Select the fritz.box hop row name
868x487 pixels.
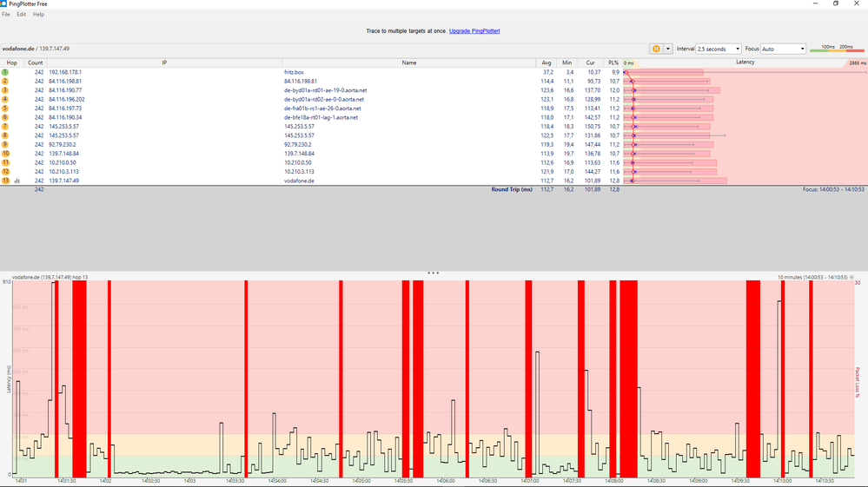coord(295,72)
